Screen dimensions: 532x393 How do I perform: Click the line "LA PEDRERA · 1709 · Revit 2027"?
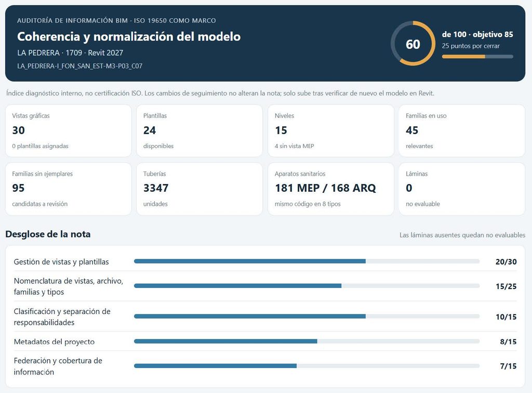(70, 53)
